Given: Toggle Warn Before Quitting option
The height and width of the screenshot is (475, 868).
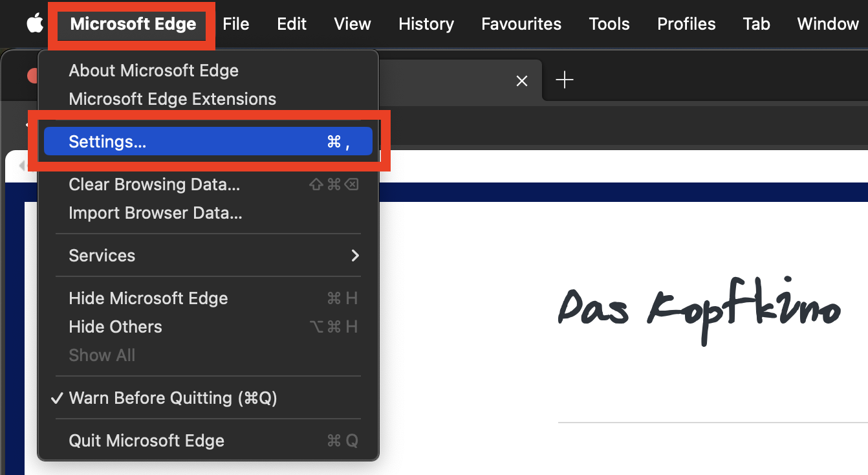Looking at the screenshot, I should (208, 398).
